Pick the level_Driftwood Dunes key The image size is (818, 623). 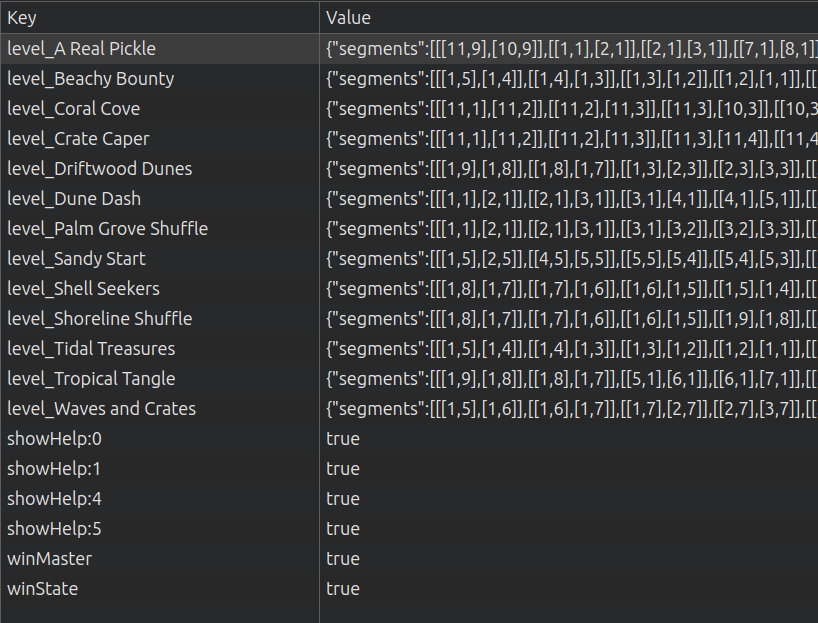pyautogui.click(x=100, y=168)
